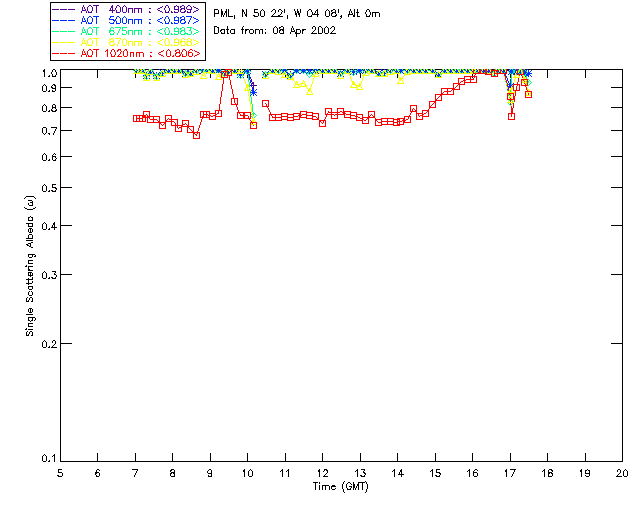Select the PML station location text

[x=297, y=14]
